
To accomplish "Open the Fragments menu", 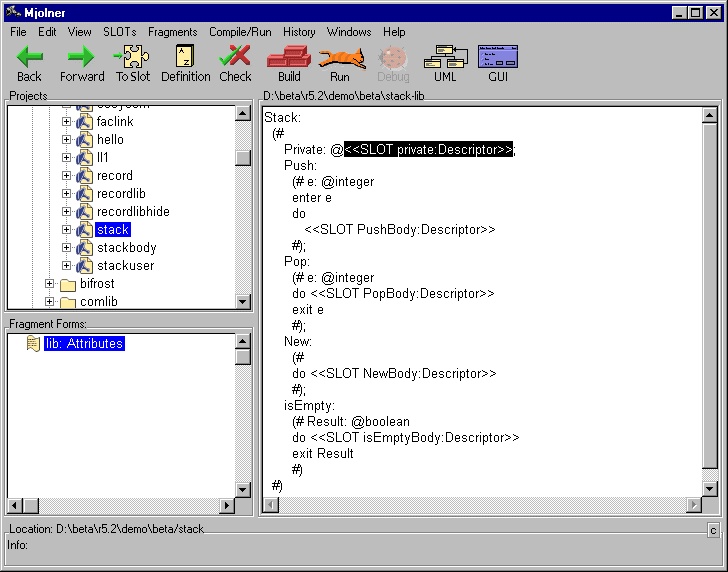I will click(172, 32).
